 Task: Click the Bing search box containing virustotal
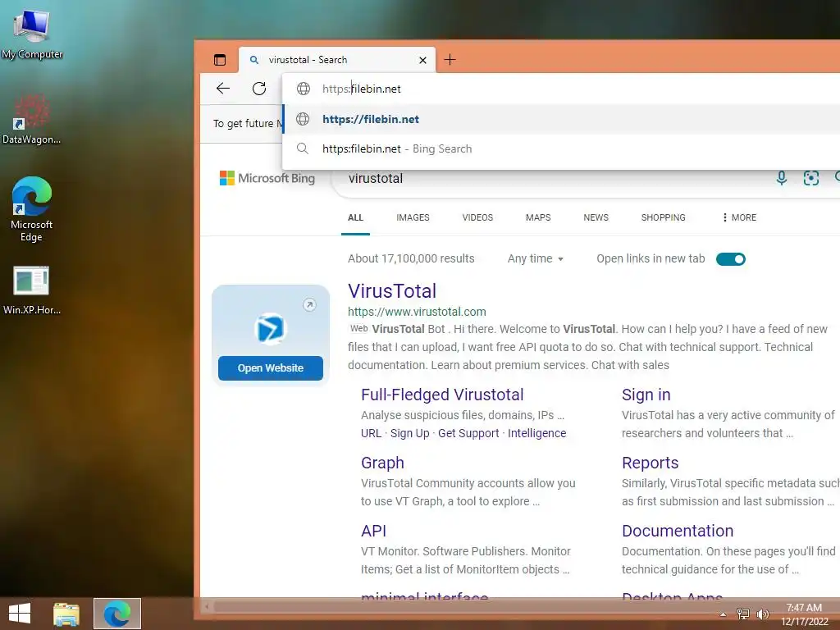click(x=552, y=178)
